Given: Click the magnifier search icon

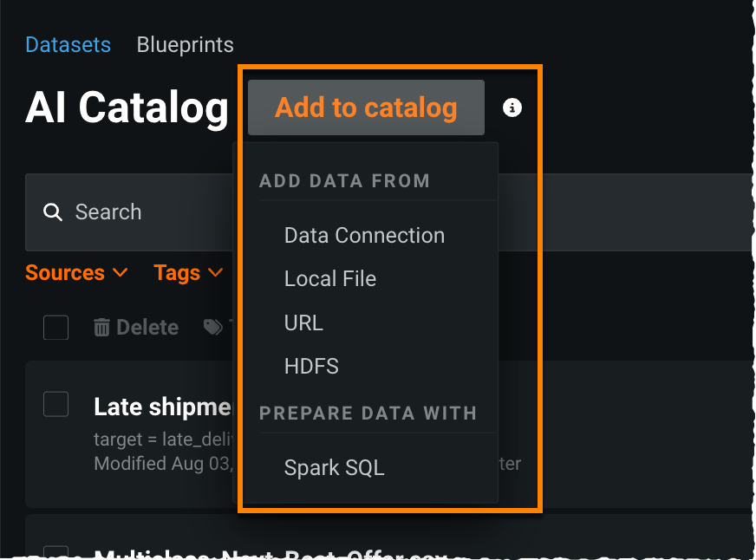Looking at the screenshot, I should click(53, 212).
